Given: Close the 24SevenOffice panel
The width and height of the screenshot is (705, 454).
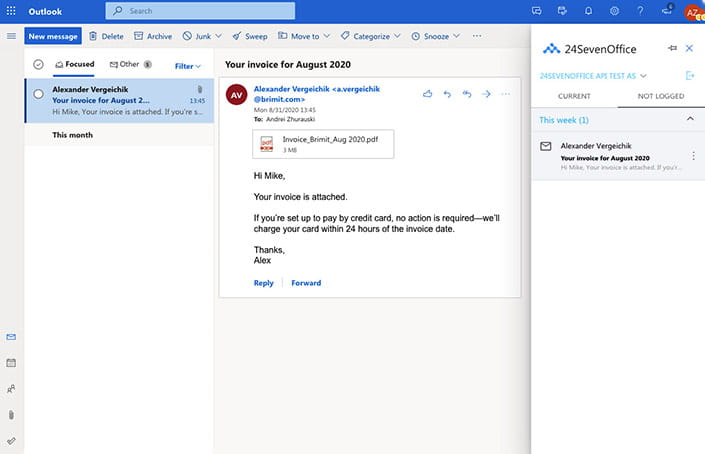Looking at the screenshot, I should (x=689, y=48).
